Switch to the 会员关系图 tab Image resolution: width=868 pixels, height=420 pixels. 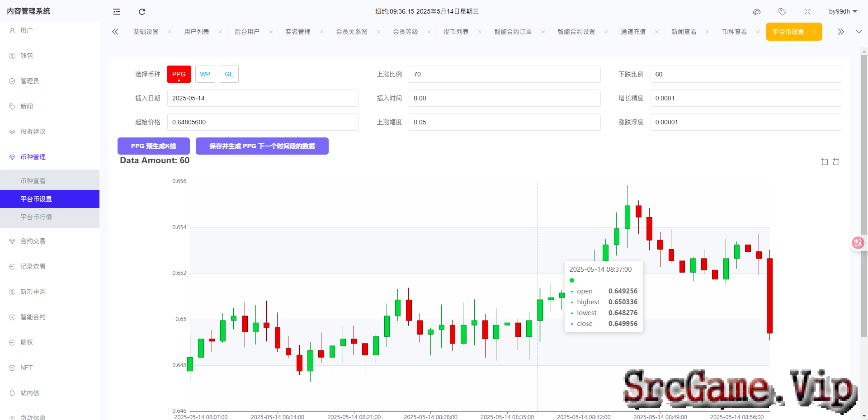pyautogui.click(x=352, y=32)
